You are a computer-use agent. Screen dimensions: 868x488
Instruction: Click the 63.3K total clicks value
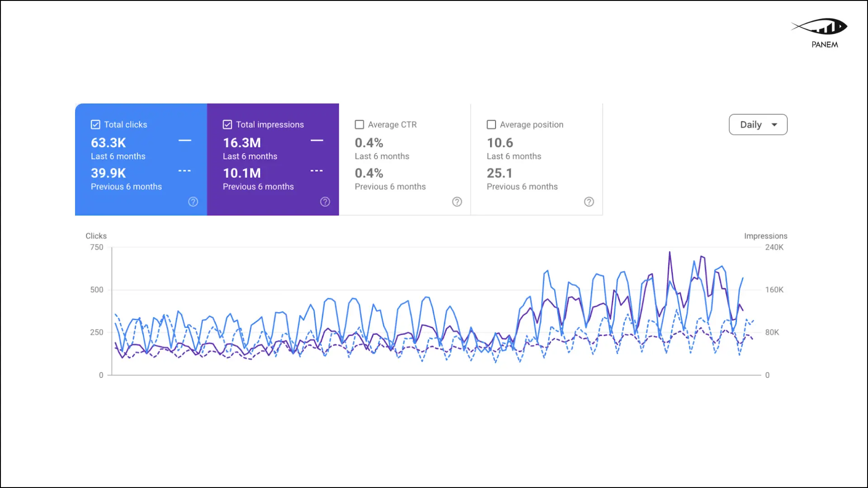pos(108,143)
